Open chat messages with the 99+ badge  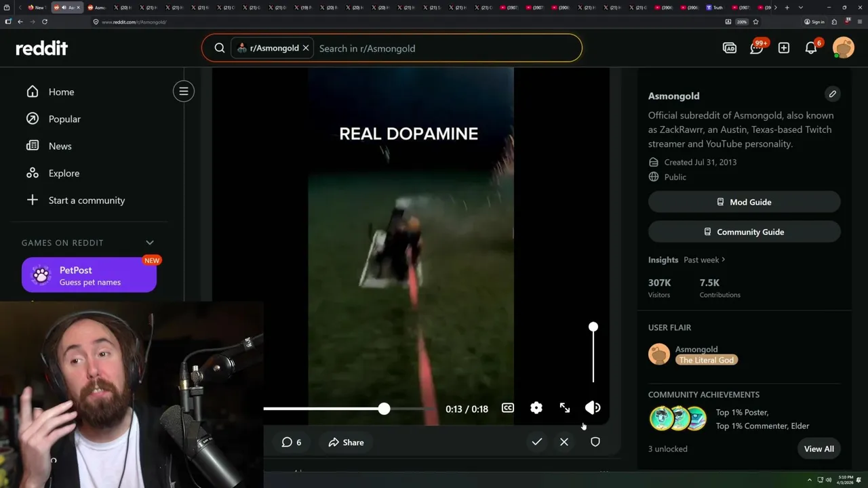(757, 48)
